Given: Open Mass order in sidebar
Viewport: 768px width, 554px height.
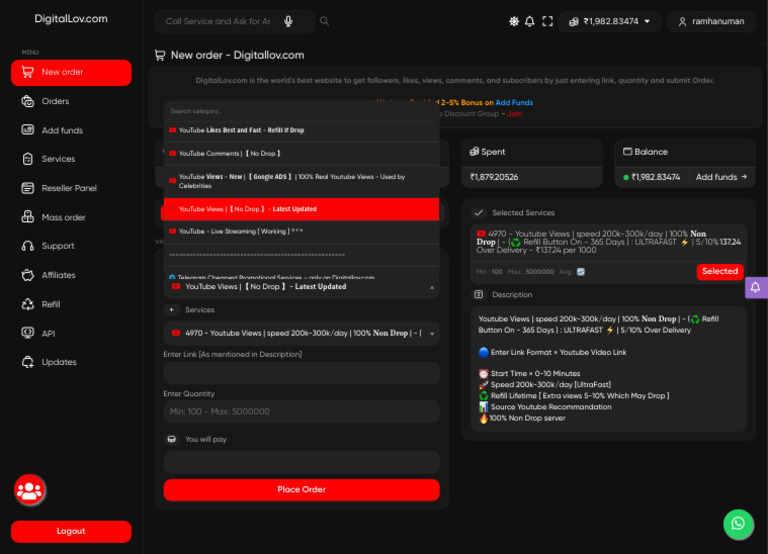Looking at the screenshot, I should click(64, 217).
